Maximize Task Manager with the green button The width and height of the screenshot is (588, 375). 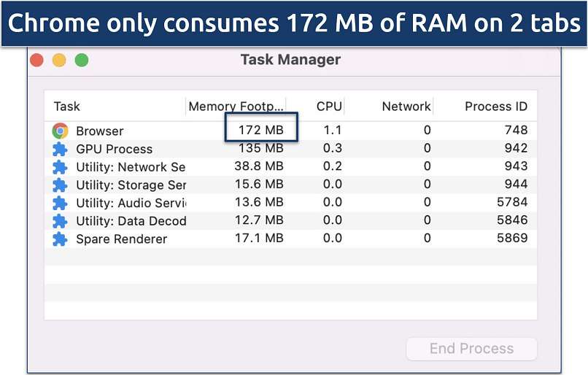[x=82, y=60]
